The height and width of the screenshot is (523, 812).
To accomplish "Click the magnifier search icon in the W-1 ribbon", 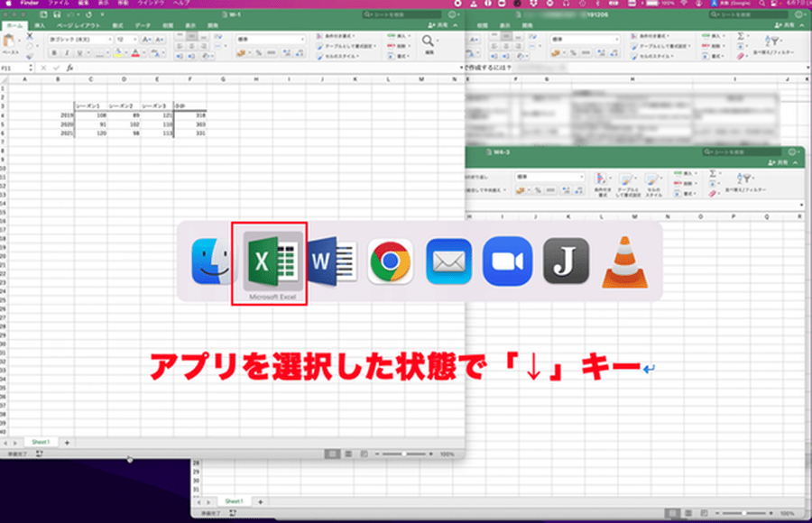I will click(428, 41).
